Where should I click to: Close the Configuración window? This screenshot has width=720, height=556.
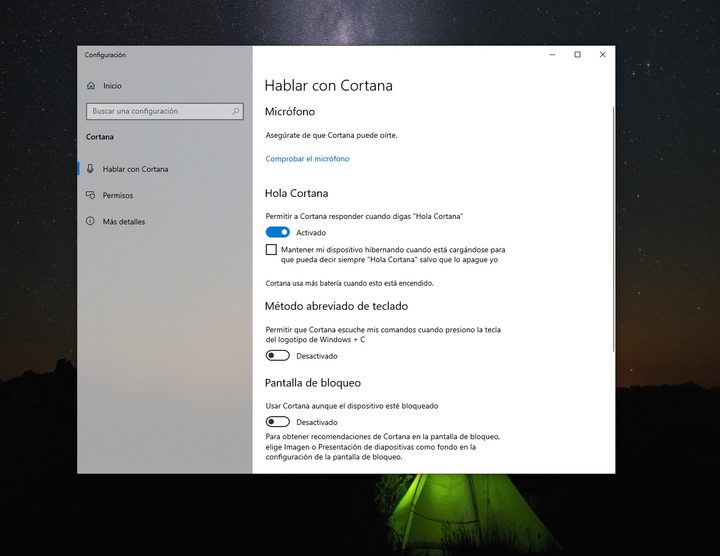coord(602,55)
